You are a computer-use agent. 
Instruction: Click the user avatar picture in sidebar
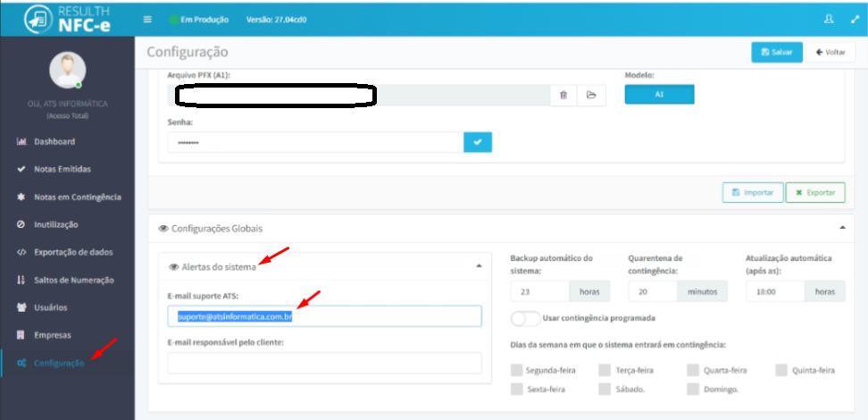(x=68, y=71)
